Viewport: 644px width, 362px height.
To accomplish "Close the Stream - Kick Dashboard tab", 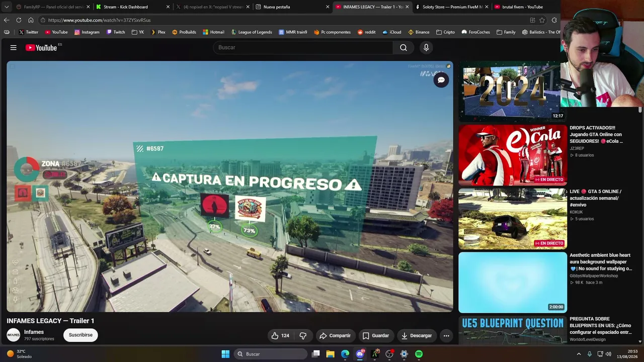I will pyautogui.click(x=168, y=7).
